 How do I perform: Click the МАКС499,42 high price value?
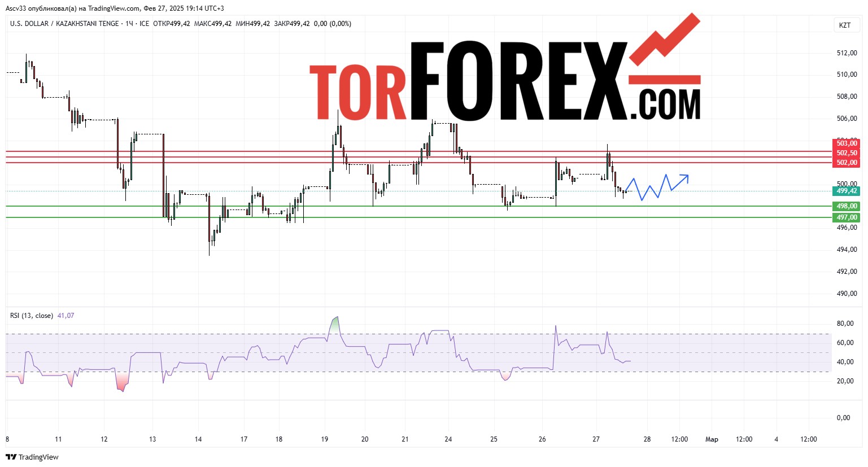[212, 24]
